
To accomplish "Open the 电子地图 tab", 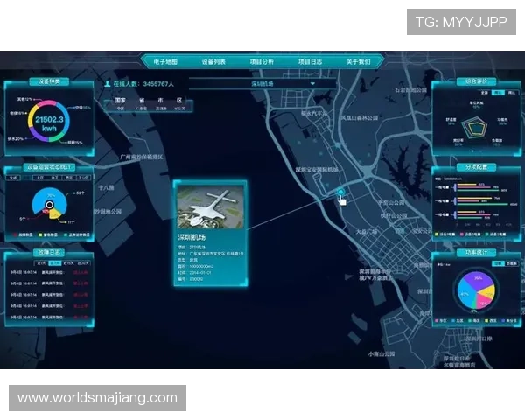I will point(165,62).
